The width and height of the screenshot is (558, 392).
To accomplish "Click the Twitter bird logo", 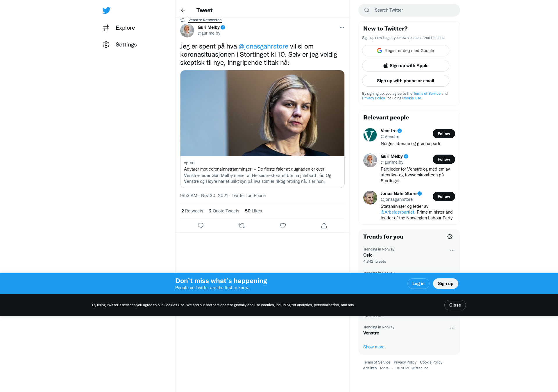I will coord(106,10).
